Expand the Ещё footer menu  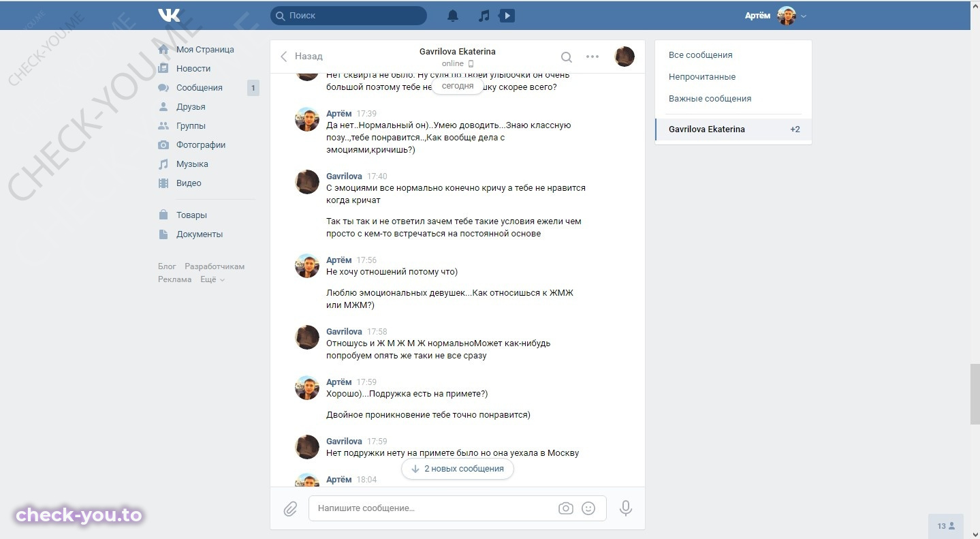coord(212,279)
